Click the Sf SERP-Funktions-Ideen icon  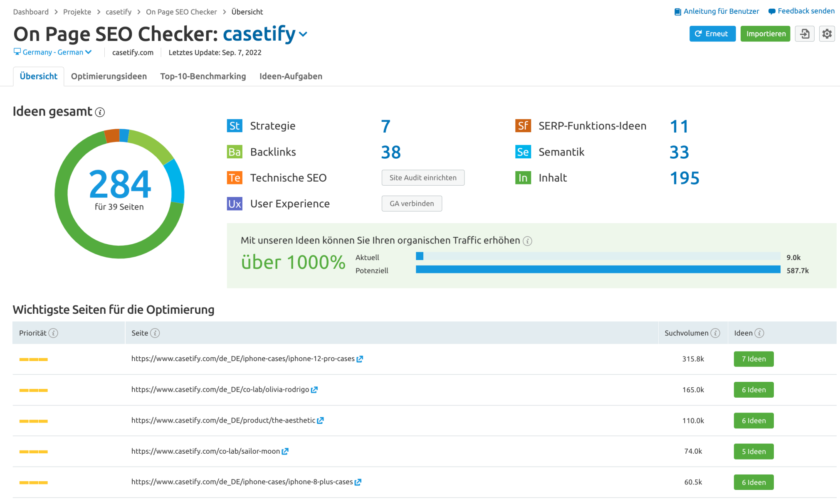click(x=523, y=125)
